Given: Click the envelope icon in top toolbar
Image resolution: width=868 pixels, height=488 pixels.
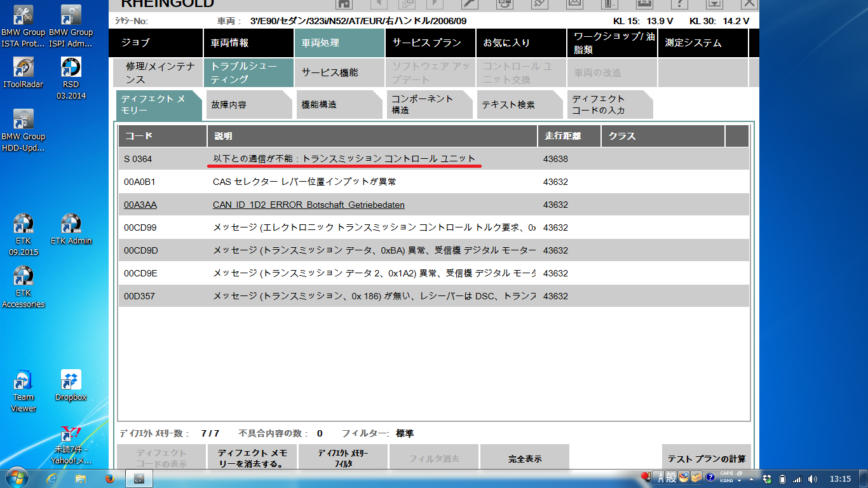Looking at the screenshot, I should click(x=574, y=3).
